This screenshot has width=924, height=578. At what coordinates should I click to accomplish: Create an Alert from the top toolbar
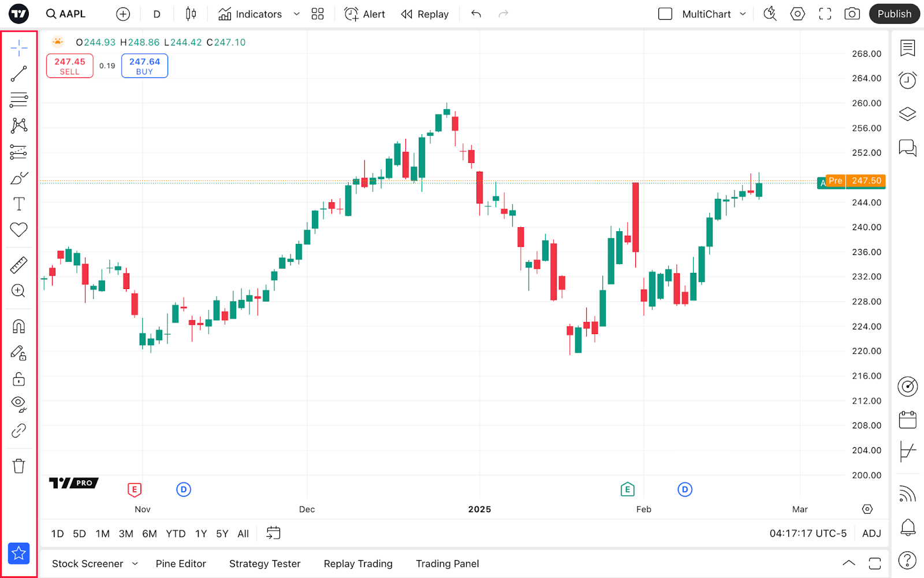point(364,14)
